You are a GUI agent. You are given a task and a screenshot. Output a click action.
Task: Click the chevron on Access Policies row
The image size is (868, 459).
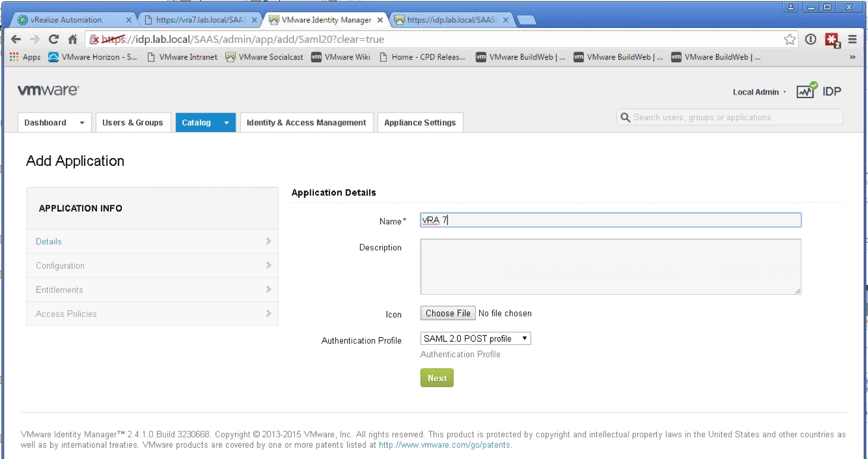pyautogui.click(x=269, y=313)
